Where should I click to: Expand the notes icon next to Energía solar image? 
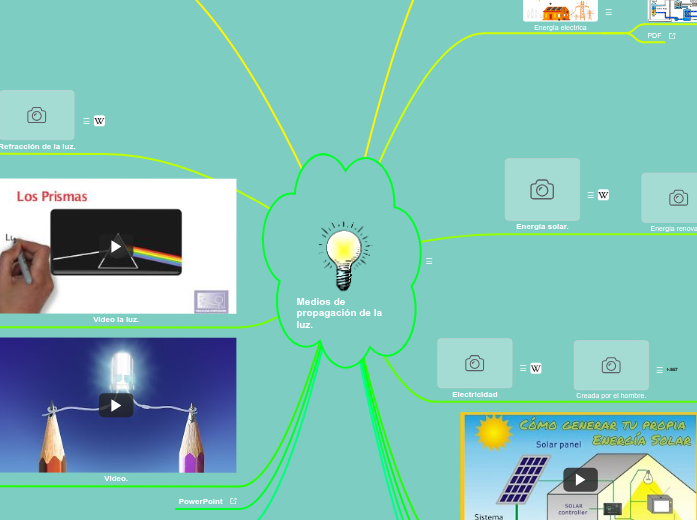pyautogui.click(x=590, y=195)
